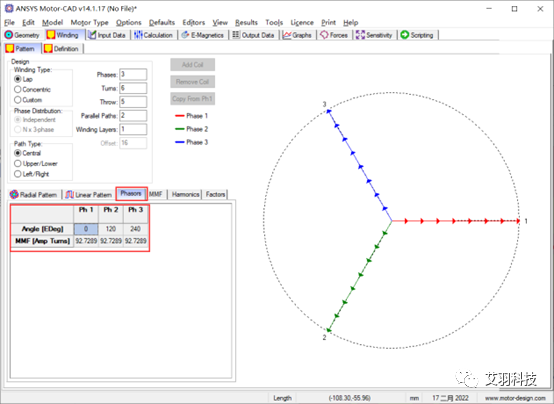Viewport: 554px width, 404px height.
Task: Select the Ph 1 angle cell
Action: click(86, 229)
